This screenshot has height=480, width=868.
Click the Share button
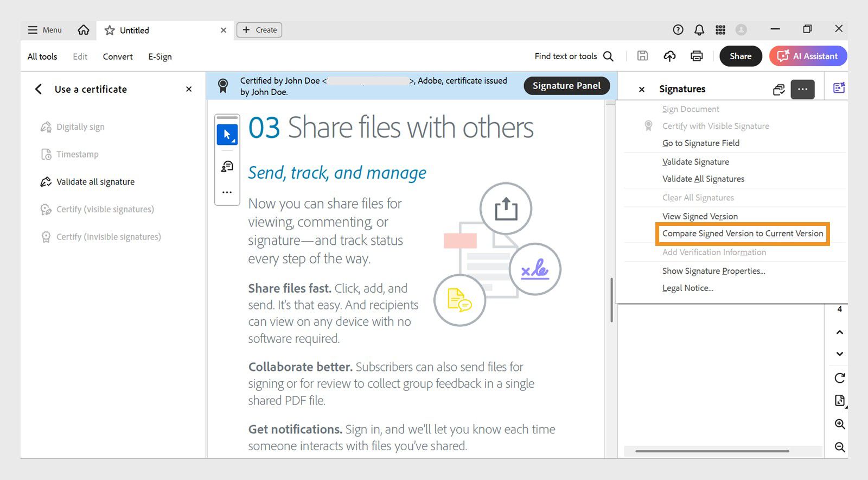(741, 56)
